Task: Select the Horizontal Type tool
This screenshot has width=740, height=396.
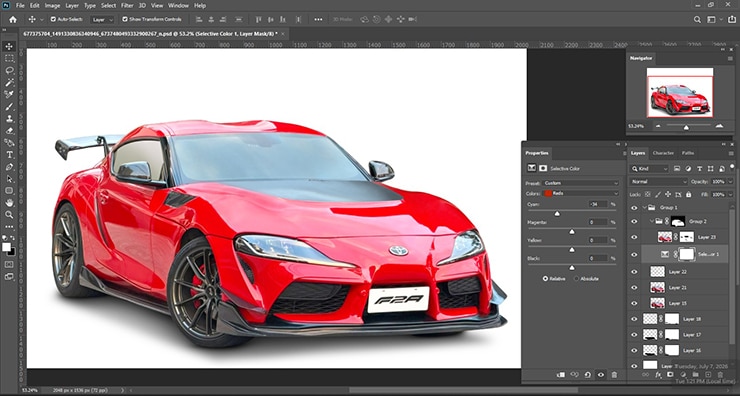Action: (x=9, y=155)
